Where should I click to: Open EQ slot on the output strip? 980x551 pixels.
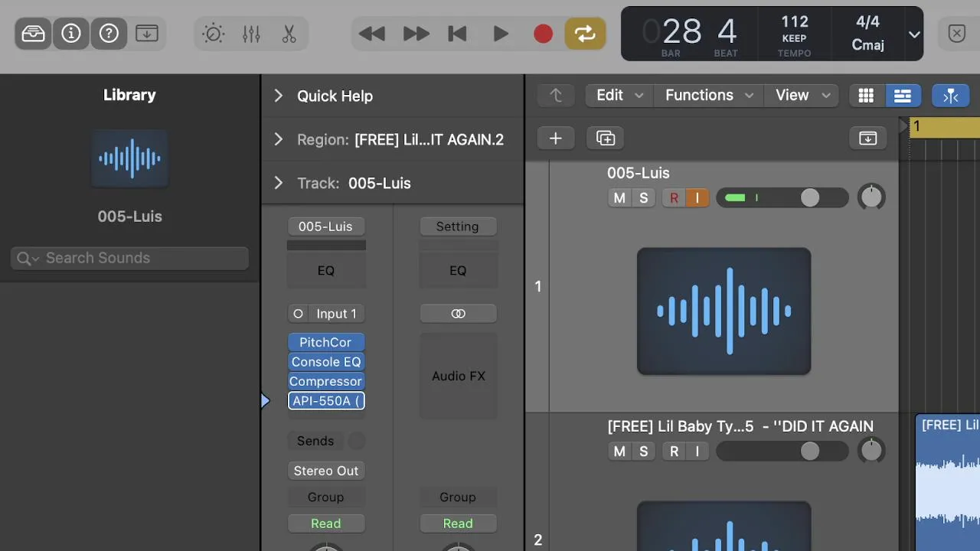point(457,270)
